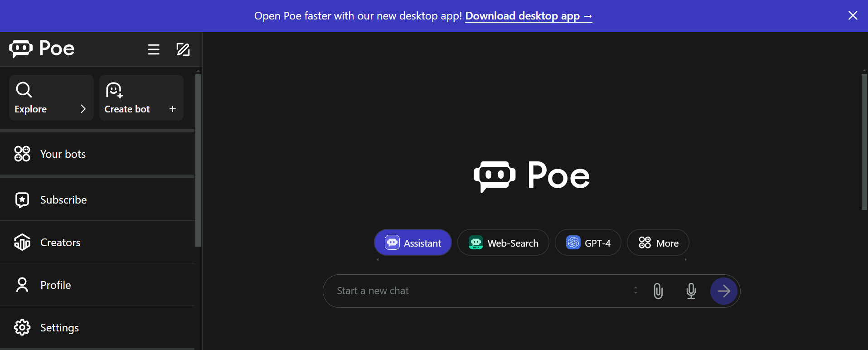Select the Web-Search bot chip
This screenshot has width=868, height=350.
point(503,243)
